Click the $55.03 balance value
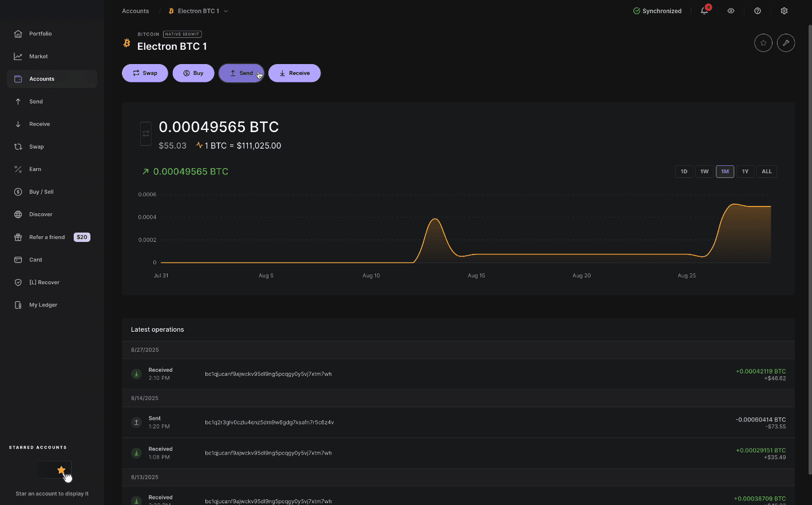812x505 pixels. [173, 146]
